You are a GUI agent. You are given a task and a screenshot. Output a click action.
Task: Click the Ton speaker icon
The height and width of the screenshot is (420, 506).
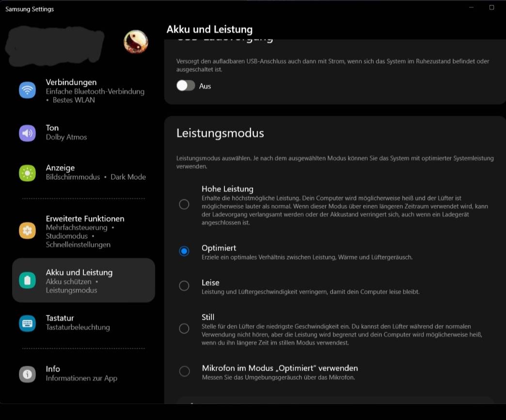[27, 133]
